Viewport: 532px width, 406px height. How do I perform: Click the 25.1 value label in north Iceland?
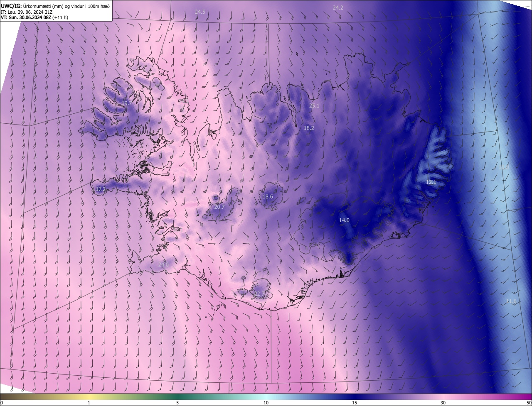[x=314, y=106]
